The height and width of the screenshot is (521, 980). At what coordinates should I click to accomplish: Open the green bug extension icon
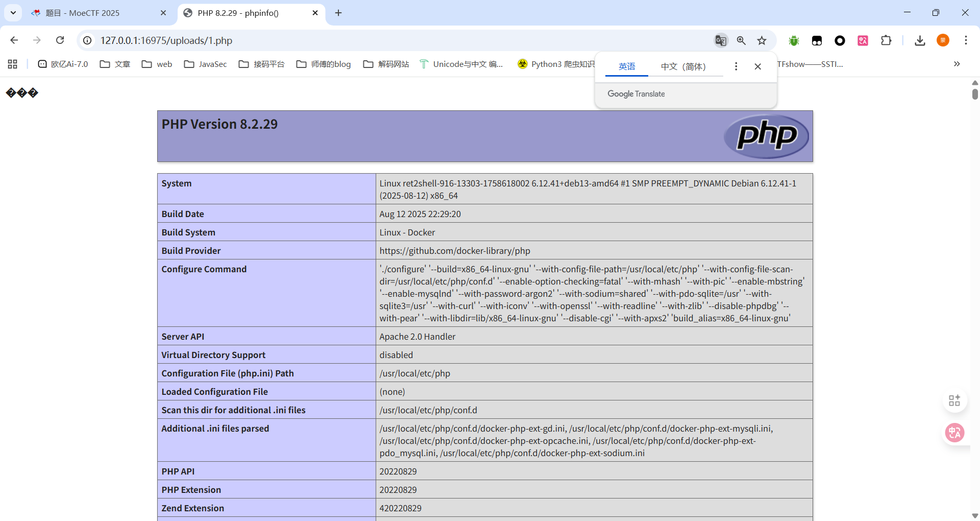(x=794, y=40)
